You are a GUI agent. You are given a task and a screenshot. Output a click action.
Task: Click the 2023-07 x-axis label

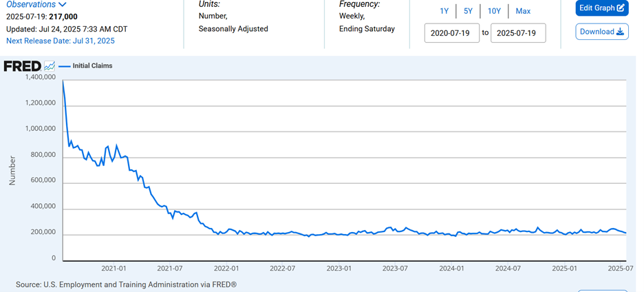click(x=395, y=269)
